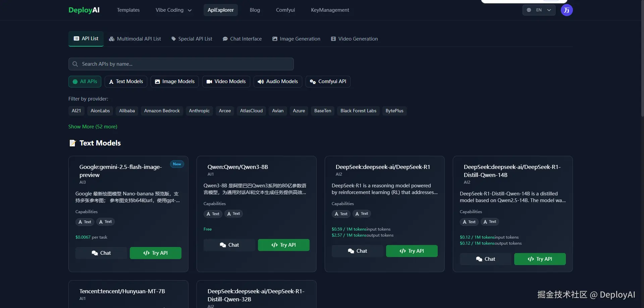Filter by provider Alibaba
This screenshot has height=308, width=644.
point(127,111)
